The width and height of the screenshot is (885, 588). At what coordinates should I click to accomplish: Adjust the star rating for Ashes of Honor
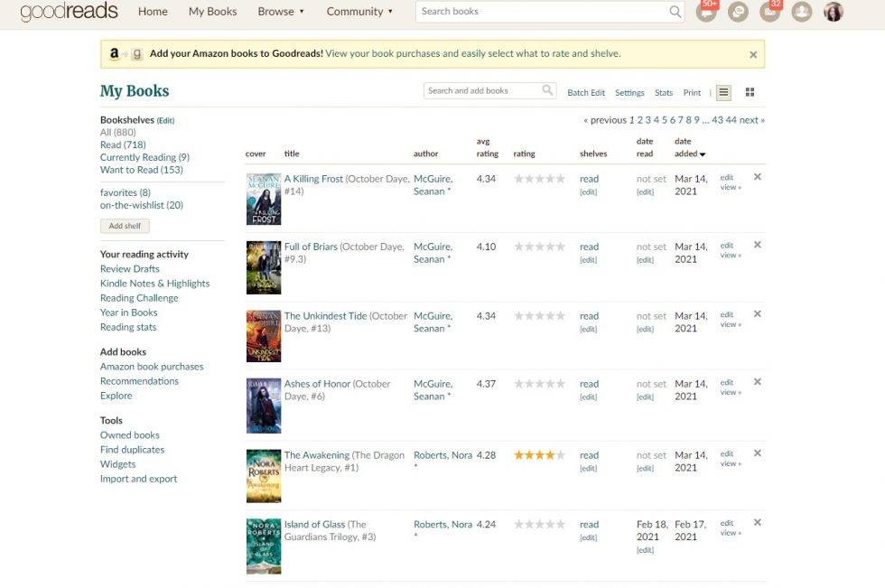click(539, 383)
